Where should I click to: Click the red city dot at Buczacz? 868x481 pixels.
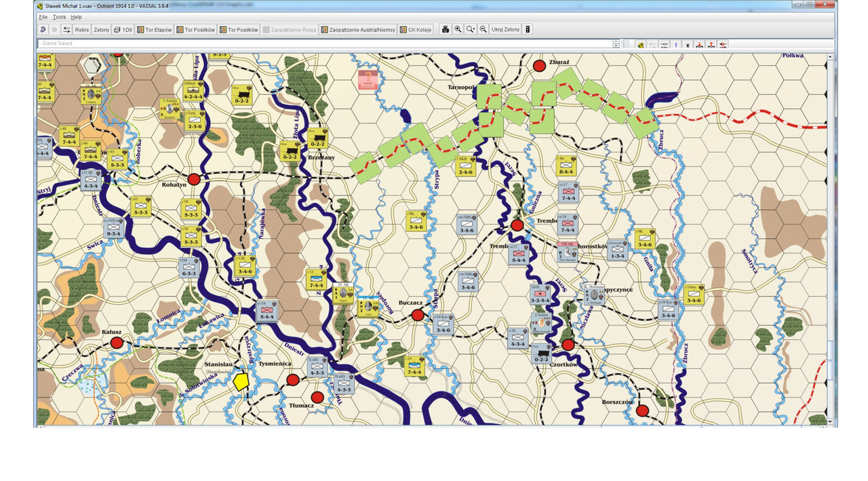coord(418,315)
